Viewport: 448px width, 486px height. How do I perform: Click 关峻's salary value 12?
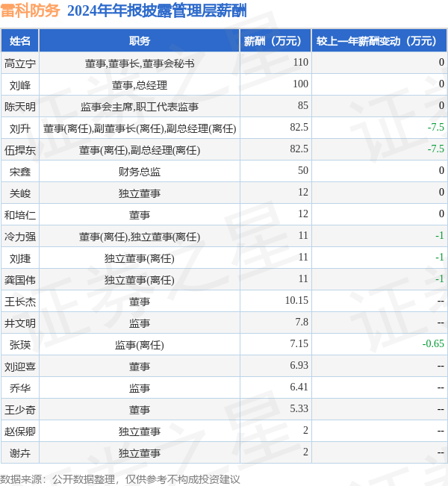point(303,192)
